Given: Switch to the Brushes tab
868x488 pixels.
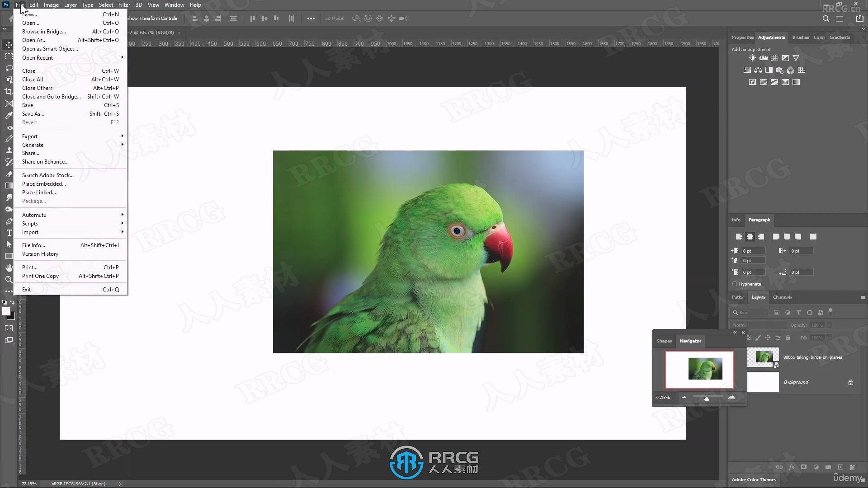Looking at the screenshot, I should coord(800,38).
